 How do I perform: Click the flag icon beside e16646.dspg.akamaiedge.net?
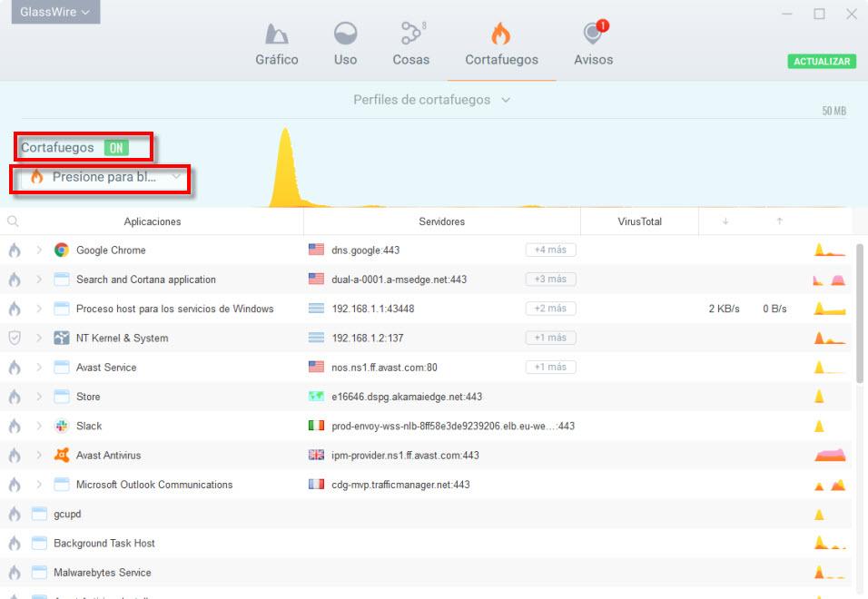pyautogui.click(x=316, y=397)
